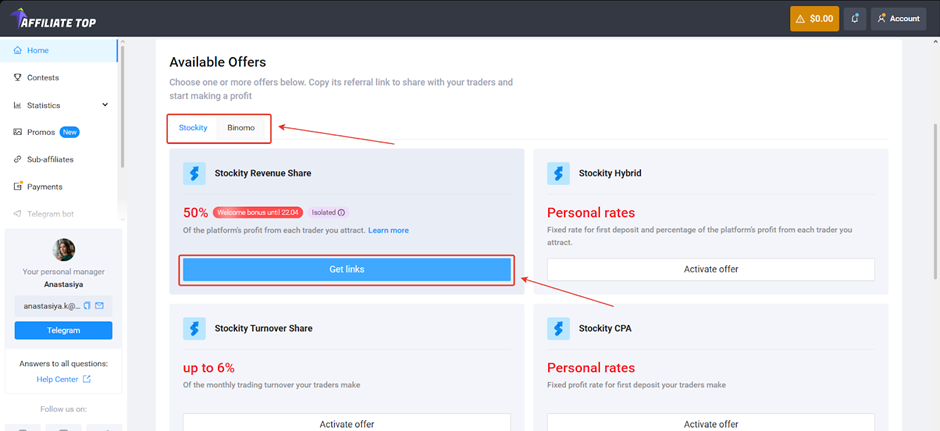The width and height of the screenshot is (940, 431).
Task: Click the Isolated info icon
Action: (341, 212)
